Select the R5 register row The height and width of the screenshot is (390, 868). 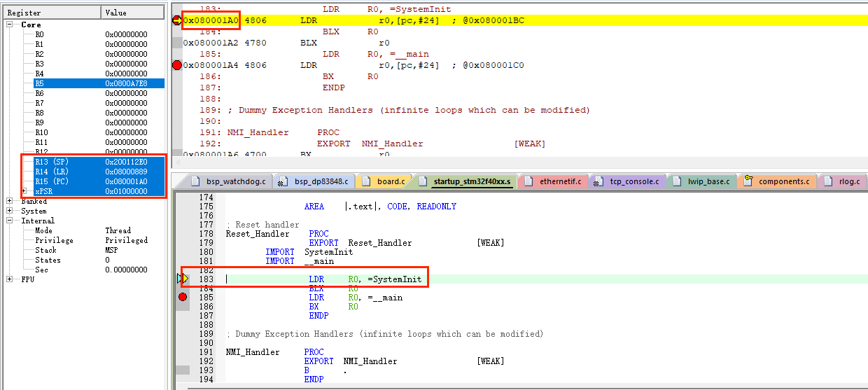pyautogui.click(x=99, y=83)
